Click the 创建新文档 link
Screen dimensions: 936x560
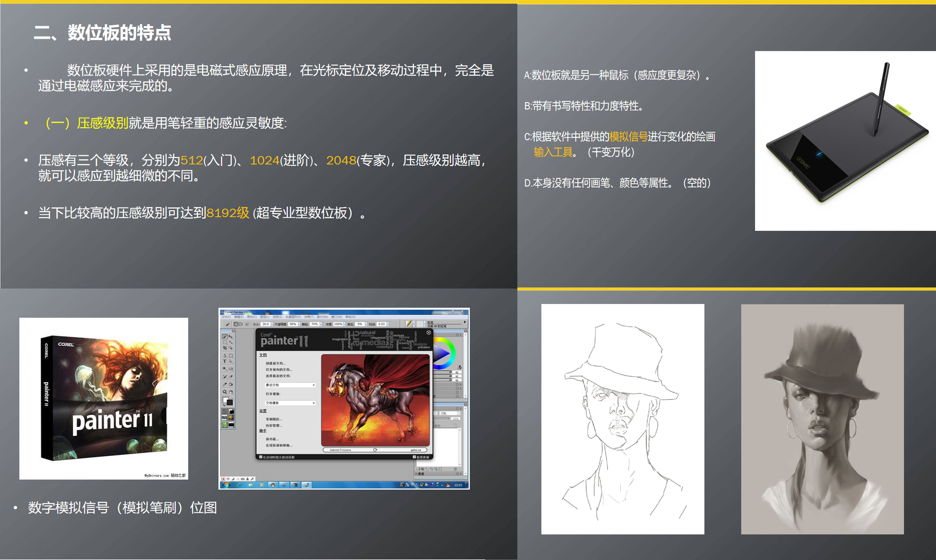275,363
